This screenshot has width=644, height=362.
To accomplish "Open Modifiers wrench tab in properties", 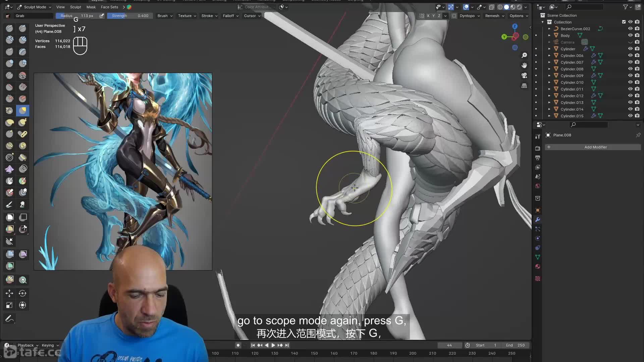I will [x=538, y=220].
